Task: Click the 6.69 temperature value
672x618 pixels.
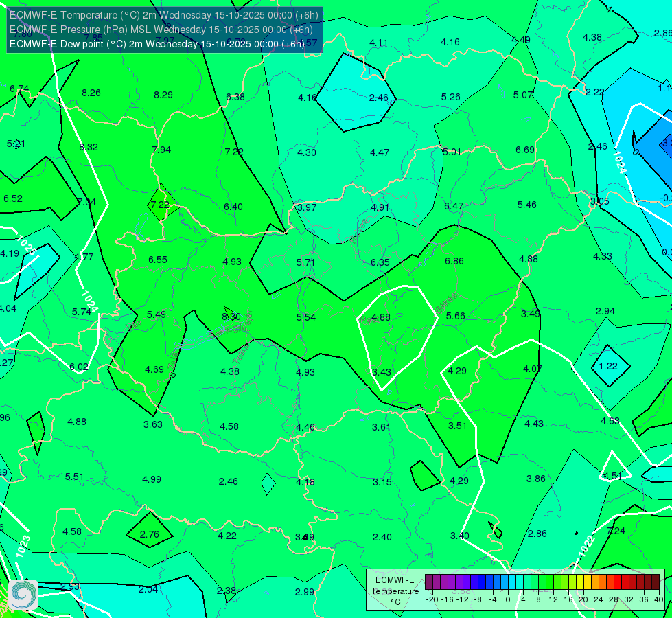Action: tap(525, 150)
